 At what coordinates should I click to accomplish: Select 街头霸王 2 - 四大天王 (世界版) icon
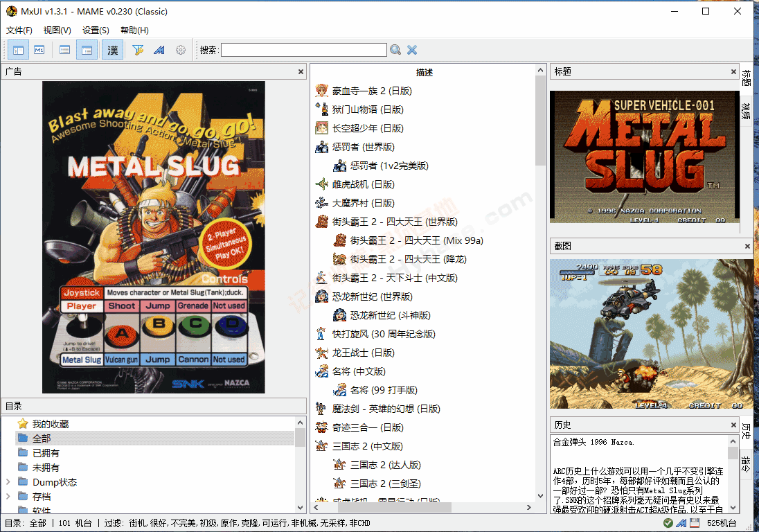point(321,222)
